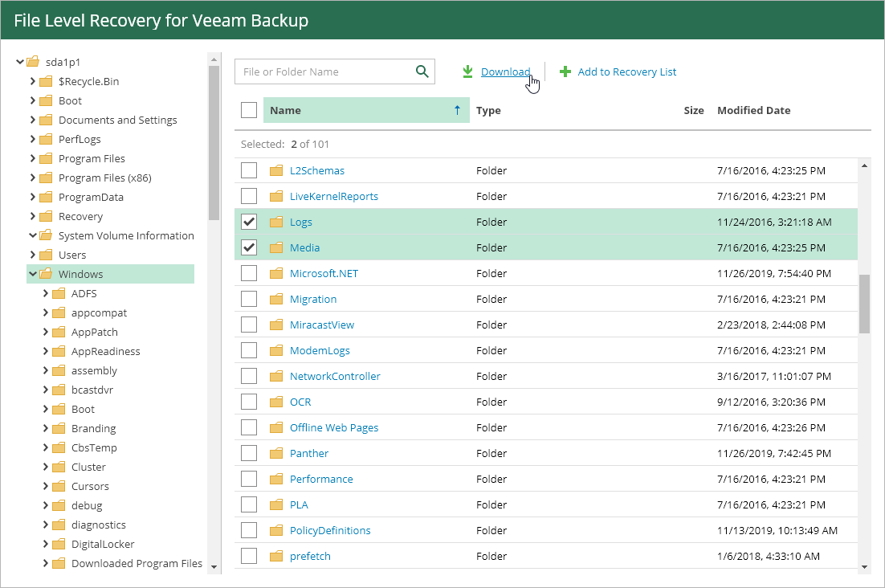Viewport: 885px width, 588px height.
Task: Click the tree panel vertical scrollbar thumb
Action: click(x=214, y=143)
